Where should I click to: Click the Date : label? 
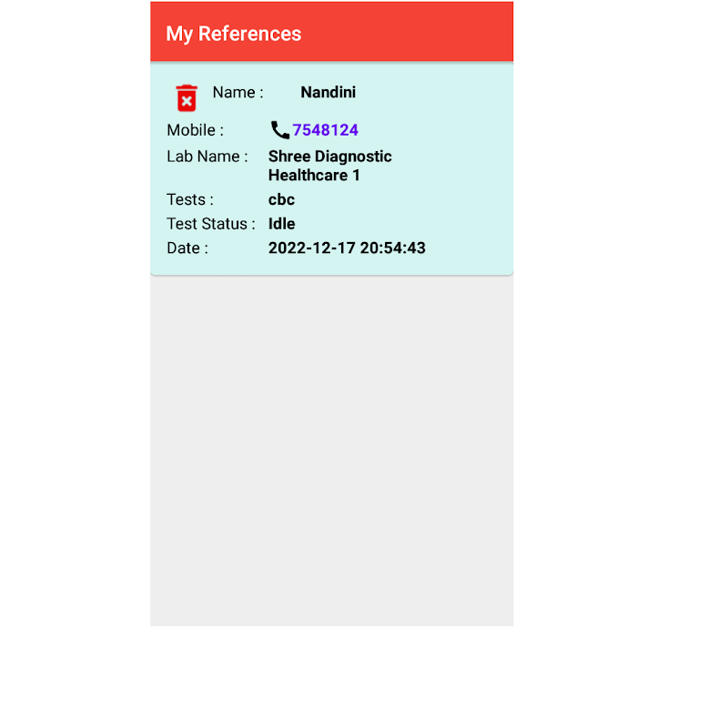(187, 248)
